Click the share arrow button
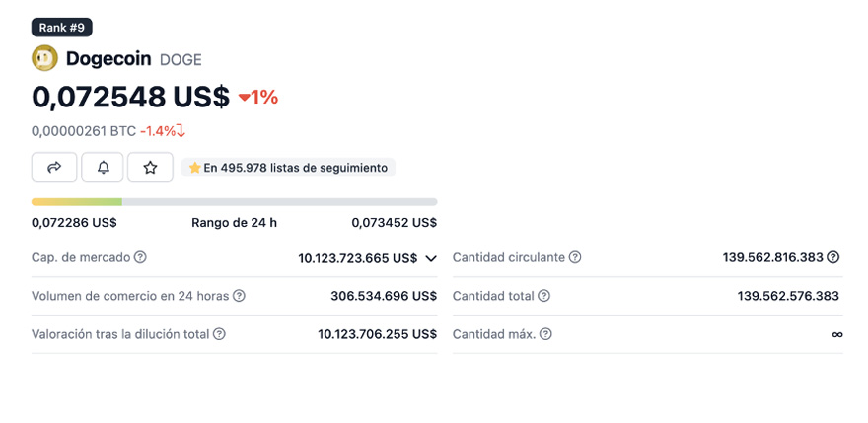 (54, 168)
